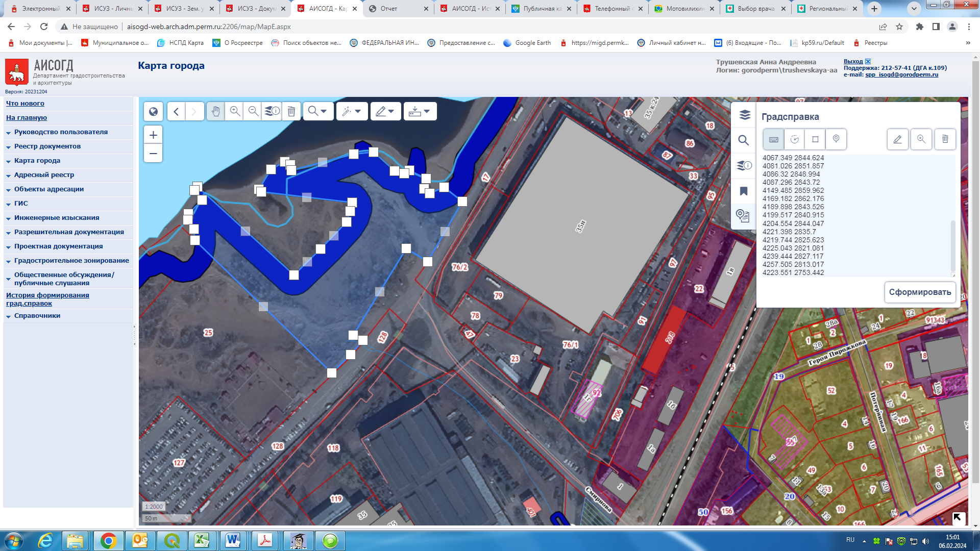Open НСПД Карта bookmark

click(181, 43)
